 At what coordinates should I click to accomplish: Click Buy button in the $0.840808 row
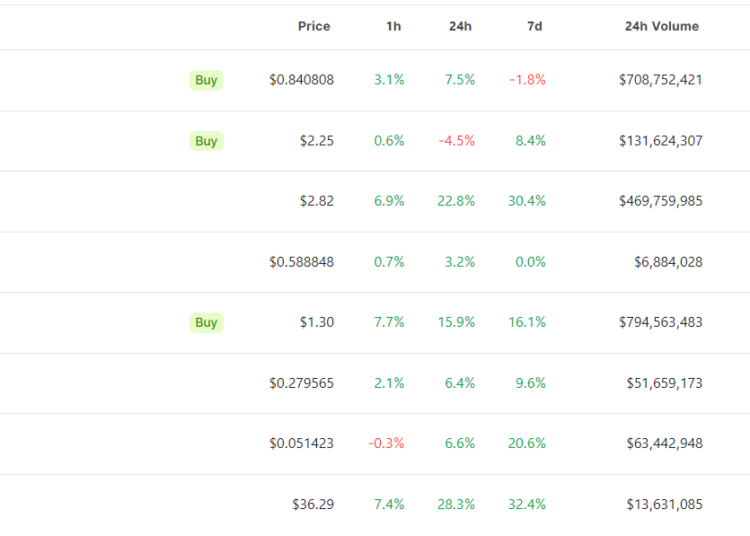tap(206, 80)
